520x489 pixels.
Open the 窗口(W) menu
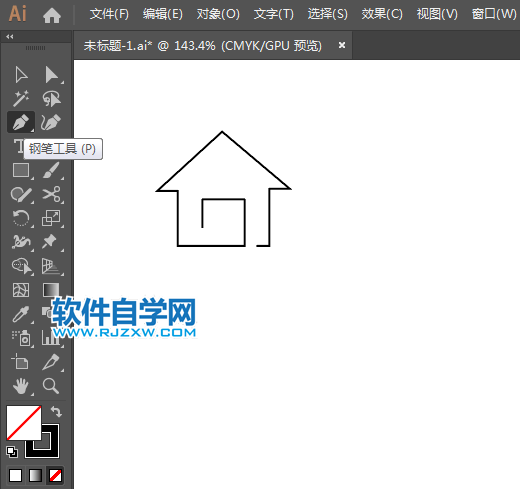point(494,14)
